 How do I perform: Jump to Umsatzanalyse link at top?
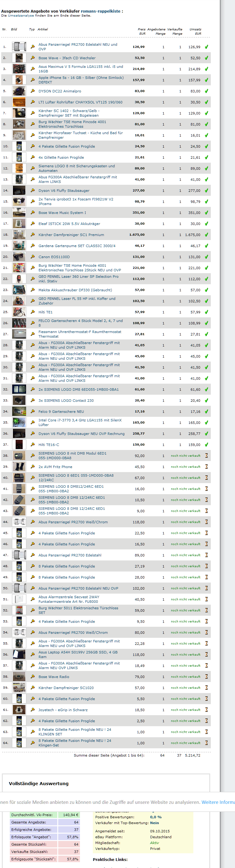21,15
